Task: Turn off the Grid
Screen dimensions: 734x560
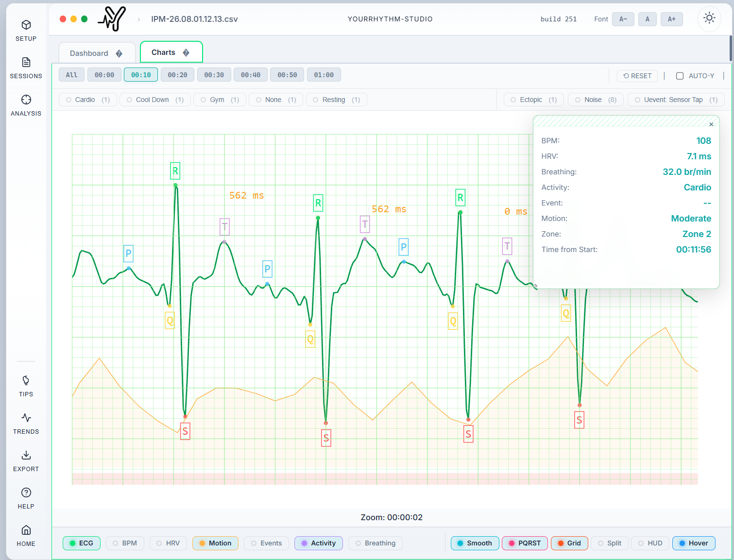Action: pyautogui.click(x=569, y=543)
